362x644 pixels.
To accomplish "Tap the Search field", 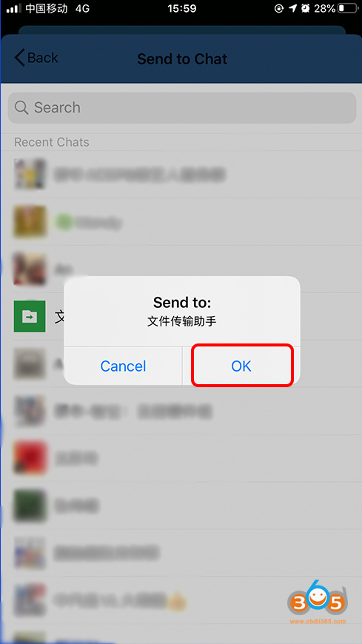I will [x=182, y=107].
